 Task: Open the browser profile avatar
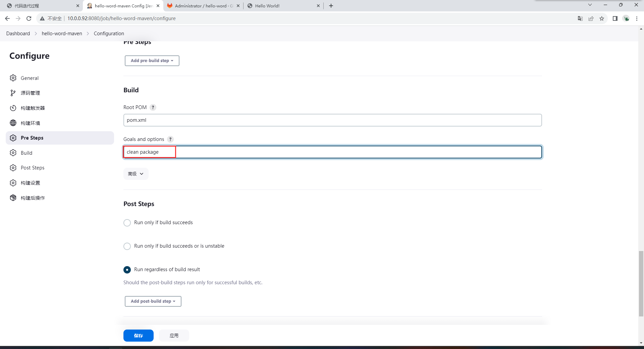(626, 18)
